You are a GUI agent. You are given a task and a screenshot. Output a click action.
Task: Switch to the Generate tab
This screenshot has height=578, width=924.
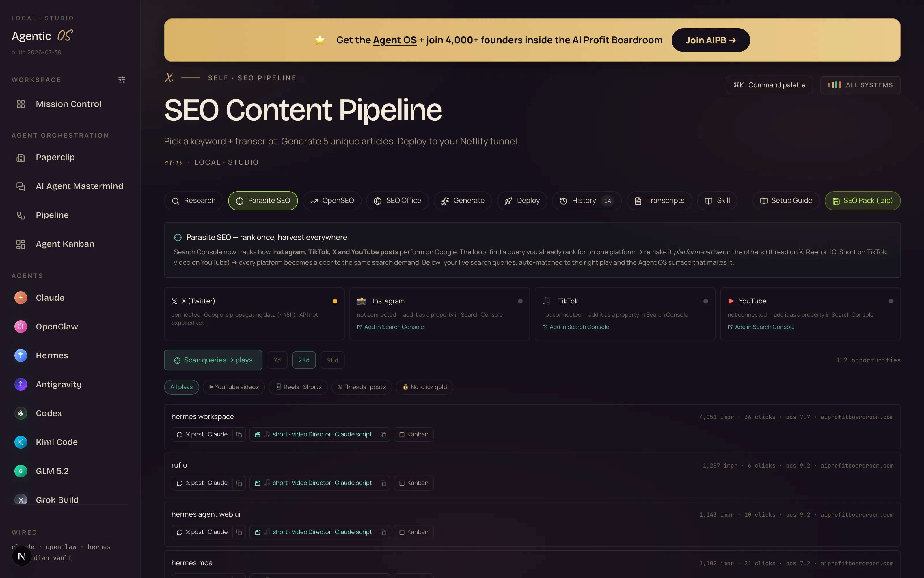462,201
